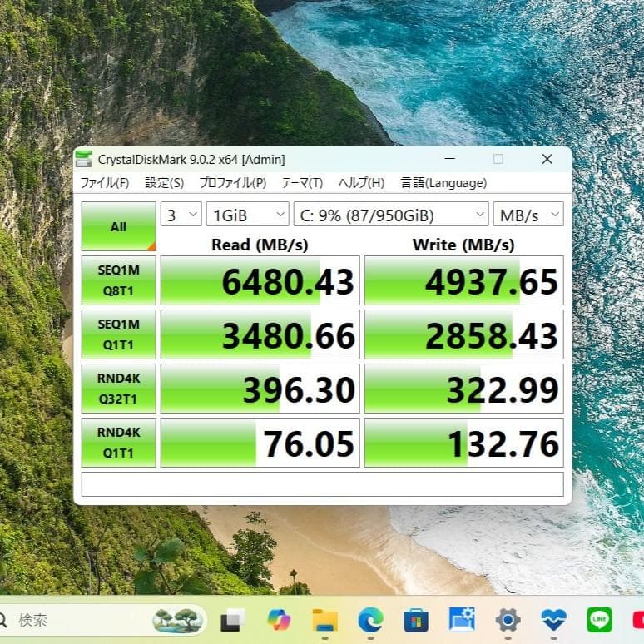The height and width of the screenshot is (644, 644).
Task: Click the Read (MB/s) column header
Action: point(260,245)
